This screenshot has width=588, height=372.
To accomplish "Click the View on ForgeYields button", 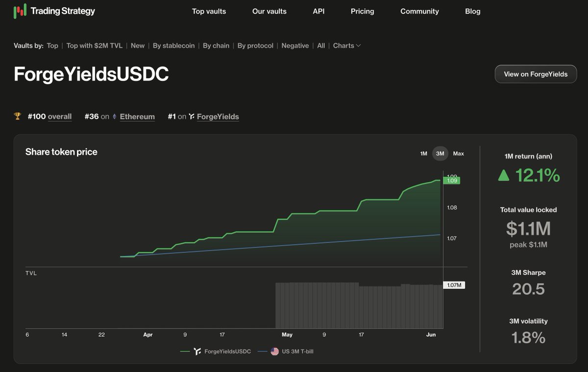I will (x=536, y=74).
